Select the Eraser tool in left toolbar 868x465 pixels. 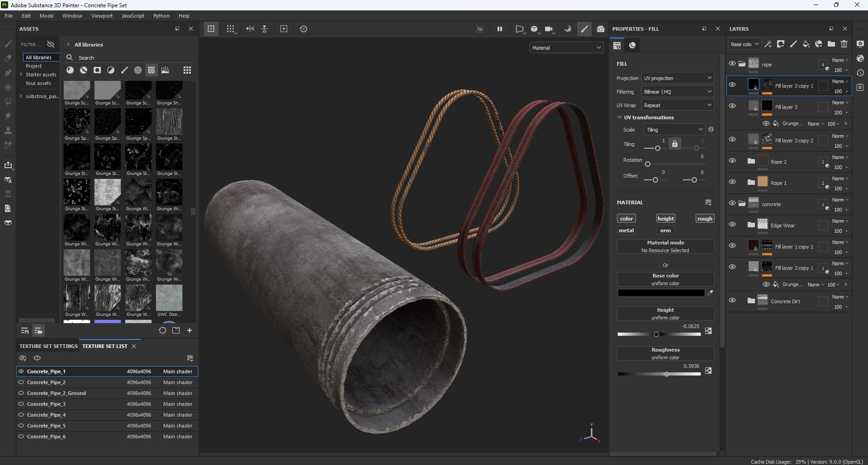click(x=8, y=58)
